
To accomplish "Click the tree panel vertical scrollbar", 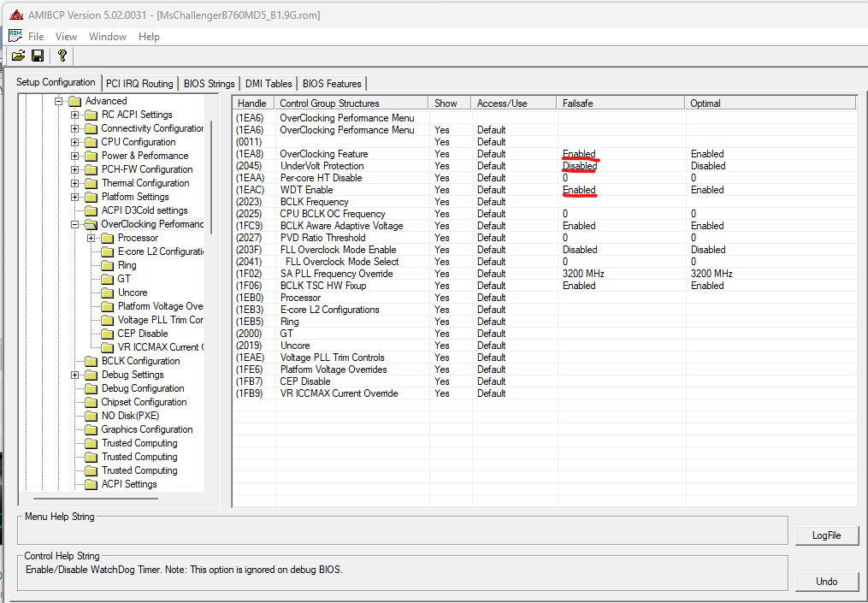I will coord(211,176).
